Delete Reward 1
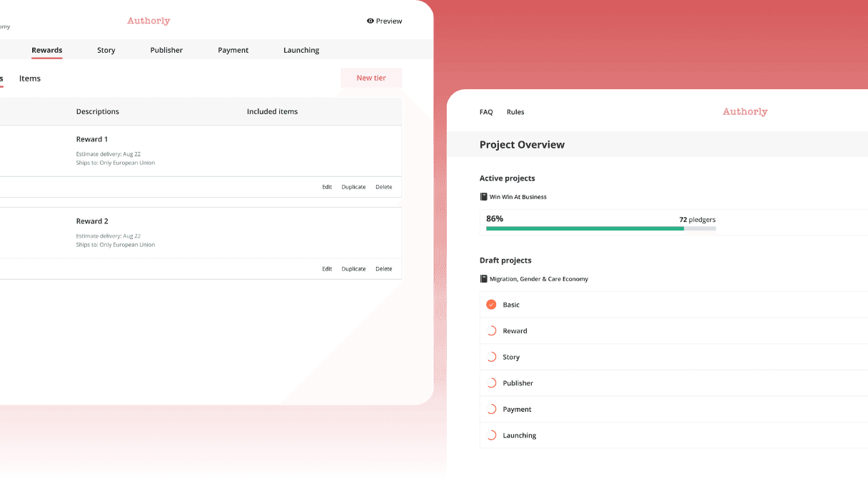The width and height of the screenshot is (868, 481). (x=384, y=187)
